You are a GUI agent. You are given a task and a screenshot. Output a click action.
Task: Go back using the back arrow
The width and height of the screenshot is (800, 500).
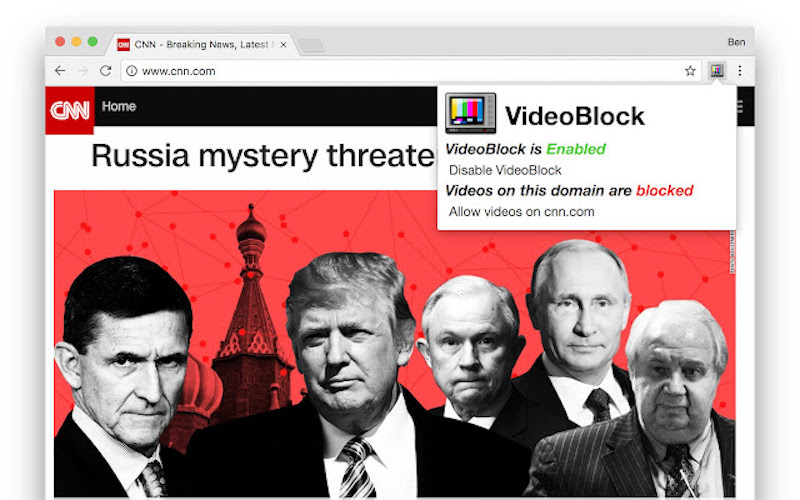click(60, 71)
